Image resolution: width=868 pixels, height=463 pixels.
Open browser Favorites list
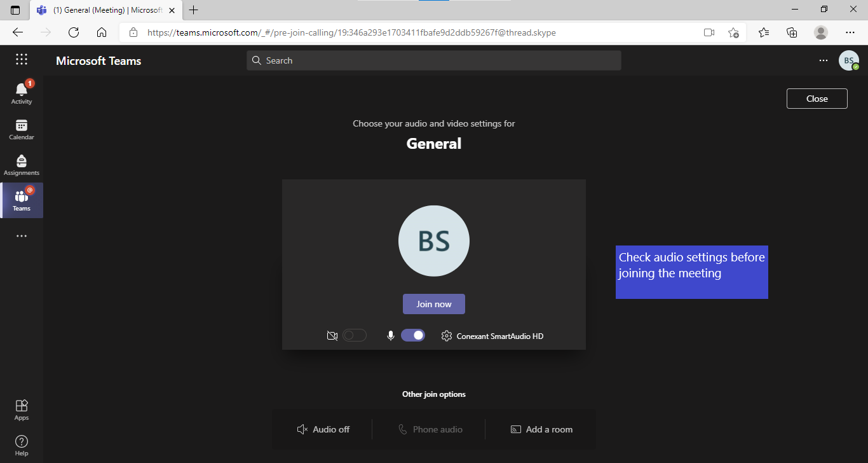tap(764, 32)
